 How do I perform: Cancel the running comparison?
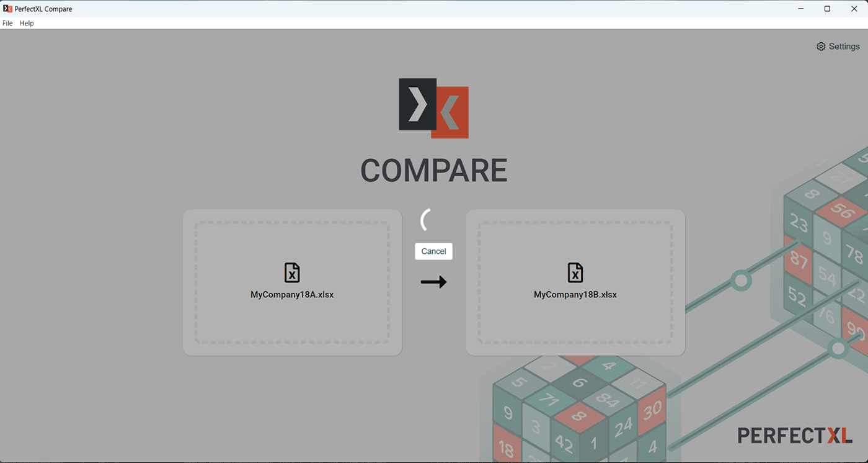pos(433,251)
